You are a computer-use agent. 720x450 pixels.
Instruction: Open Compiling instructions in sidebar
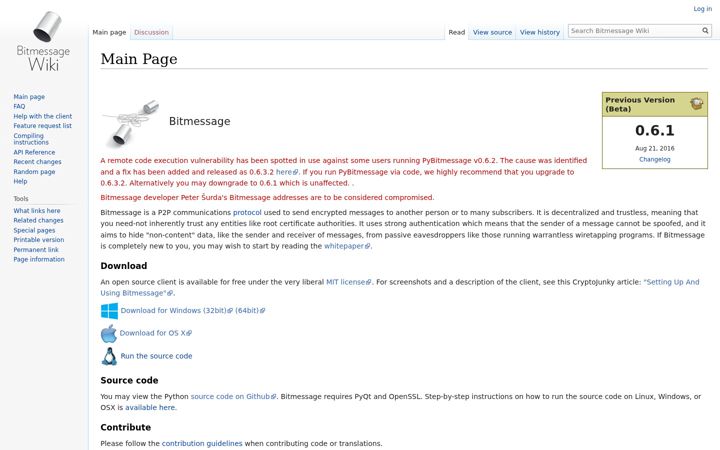coord(31,139)
